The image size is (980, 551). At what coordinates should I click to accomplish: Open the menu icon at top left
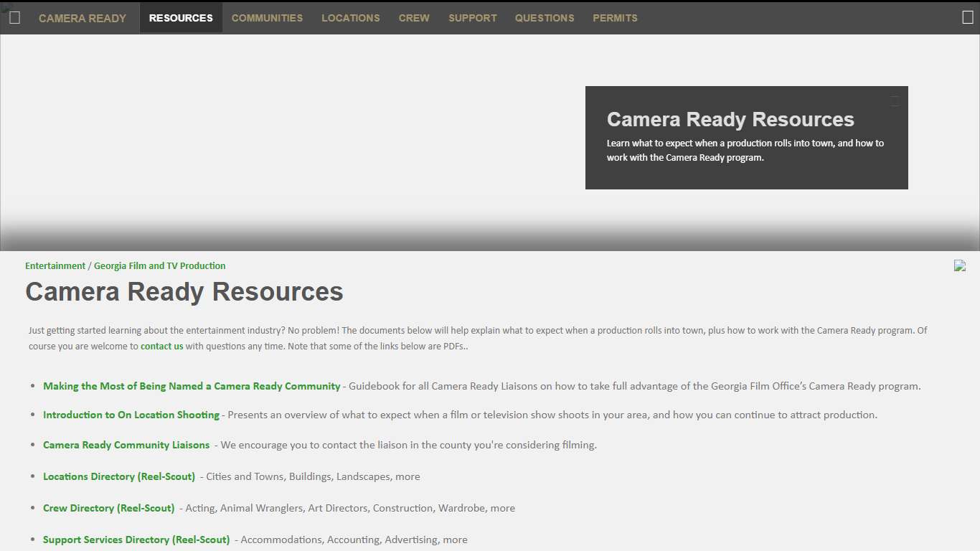[14, 17]
